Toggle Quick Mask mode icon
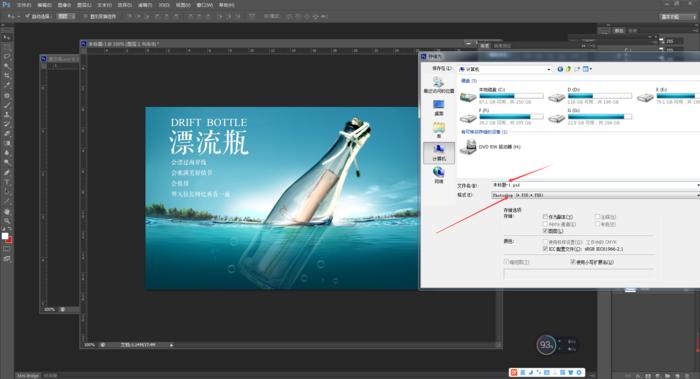700x379 pixels. pos(7,249)
